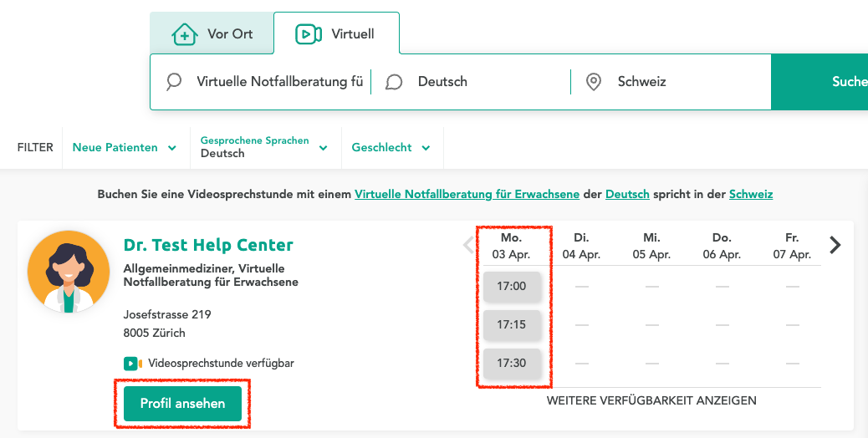868x438 pixels.
Task: Switch to the Vor Ort tab
Action: 212,34
